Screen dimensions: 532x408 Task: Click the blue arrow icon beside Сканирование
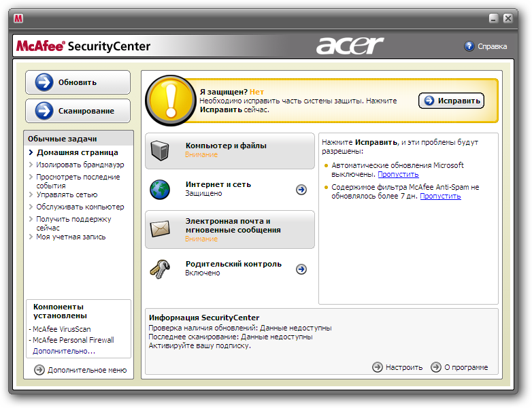click(x=44, y=111)
